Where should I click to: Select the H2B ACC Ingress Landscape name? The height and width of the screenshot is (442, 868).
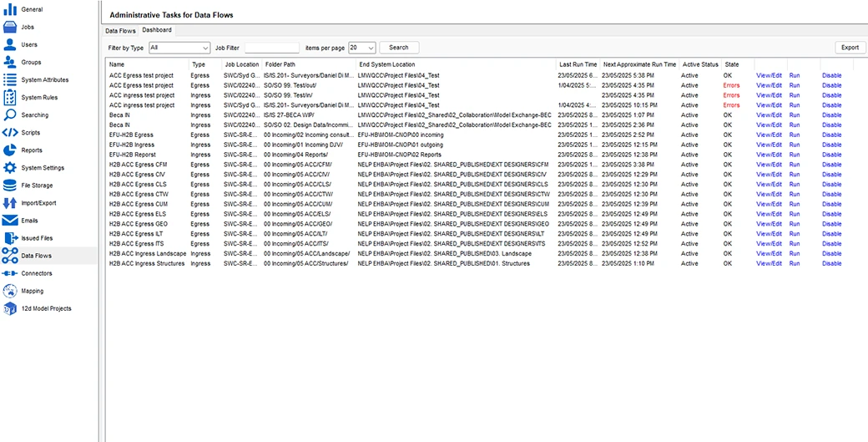148,254
